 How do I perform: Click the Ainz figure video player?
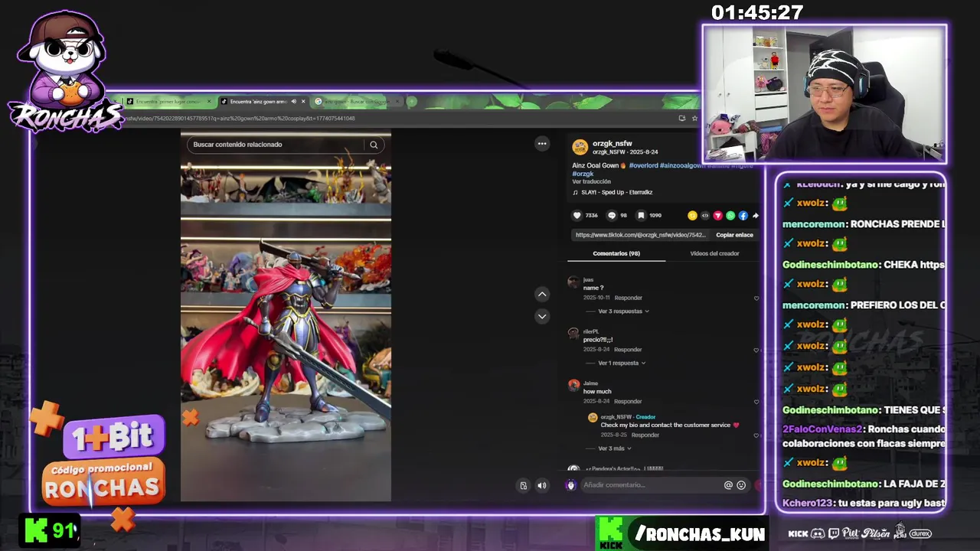pos(286,317)
